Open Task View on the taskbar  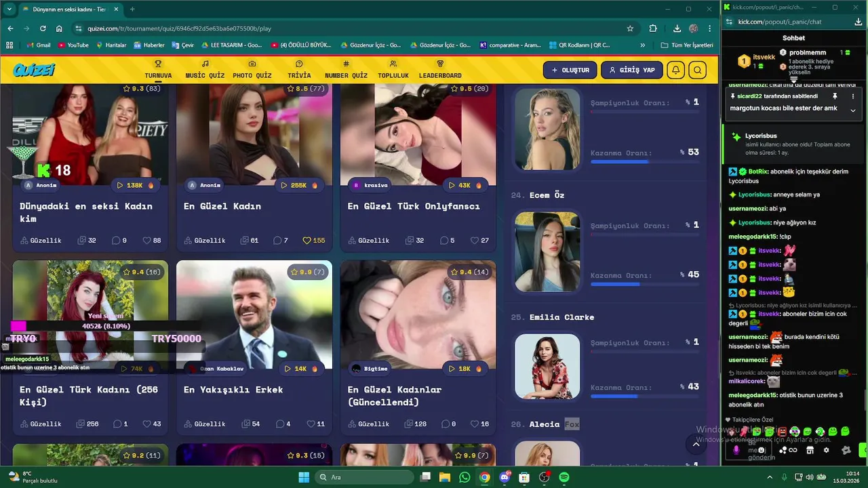tap(425, 477)
